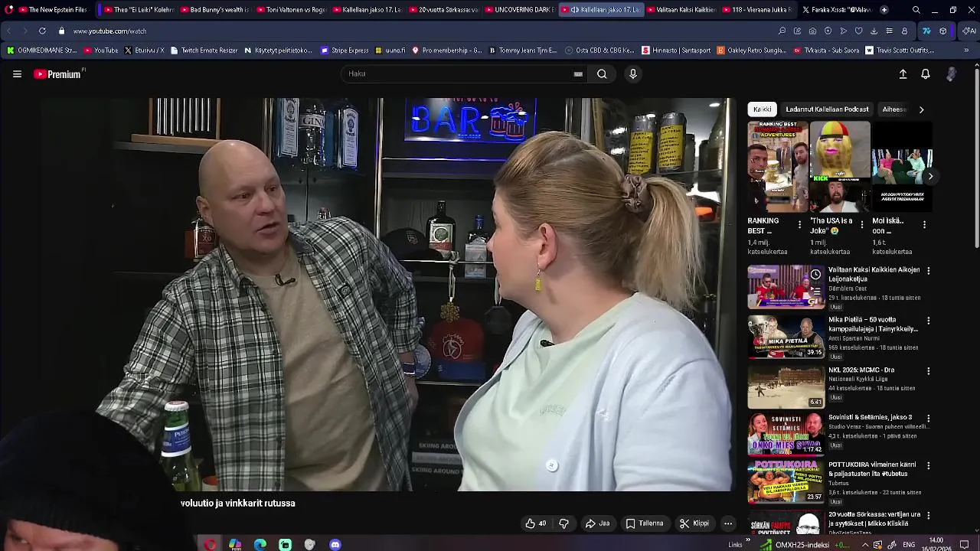The width and height of the screenshot is (980, 551).
Task: Switch to Valitaan Kaksi Kaikkien tab
Action: click(680, 10)
